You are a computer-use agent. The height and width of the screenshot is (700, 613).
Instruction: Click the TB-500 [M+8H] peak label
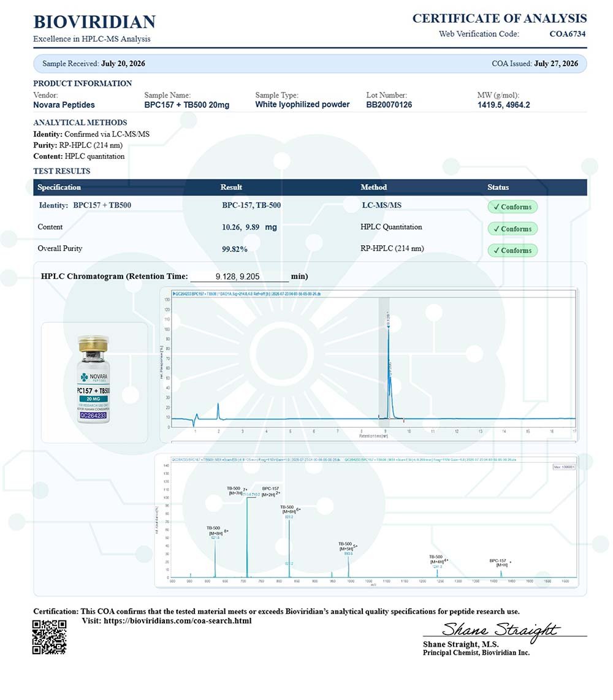tap(216, 530)
